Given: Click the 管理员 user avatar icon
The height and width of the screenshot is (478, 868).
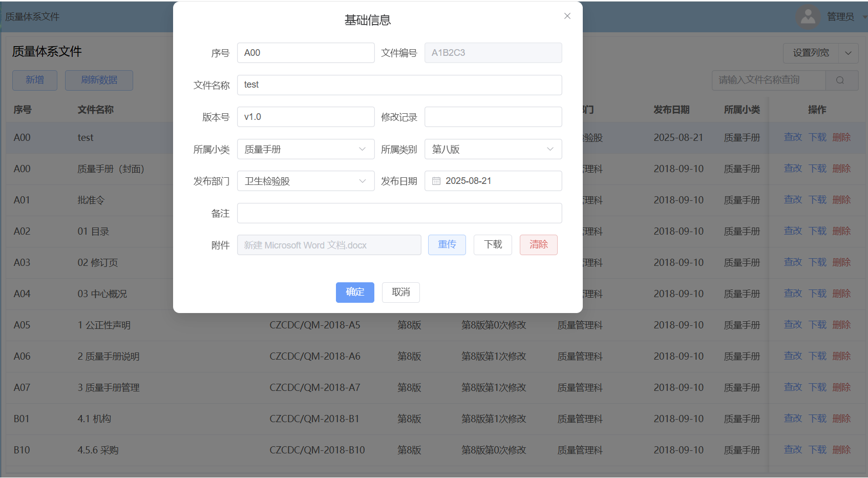Looking at the screenshot, I should click(x=808, y=16).
